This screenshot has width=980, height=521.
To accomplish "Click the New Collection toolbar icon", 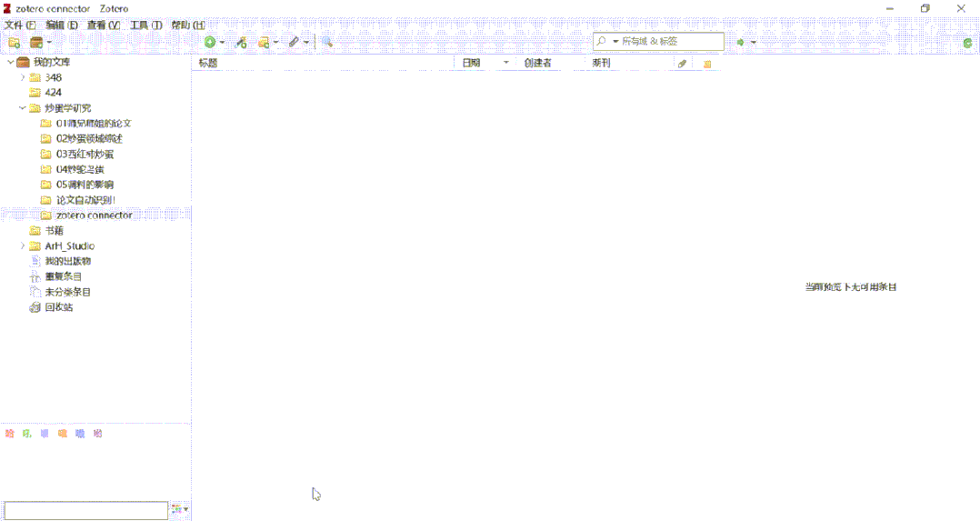I will point(14,43).
